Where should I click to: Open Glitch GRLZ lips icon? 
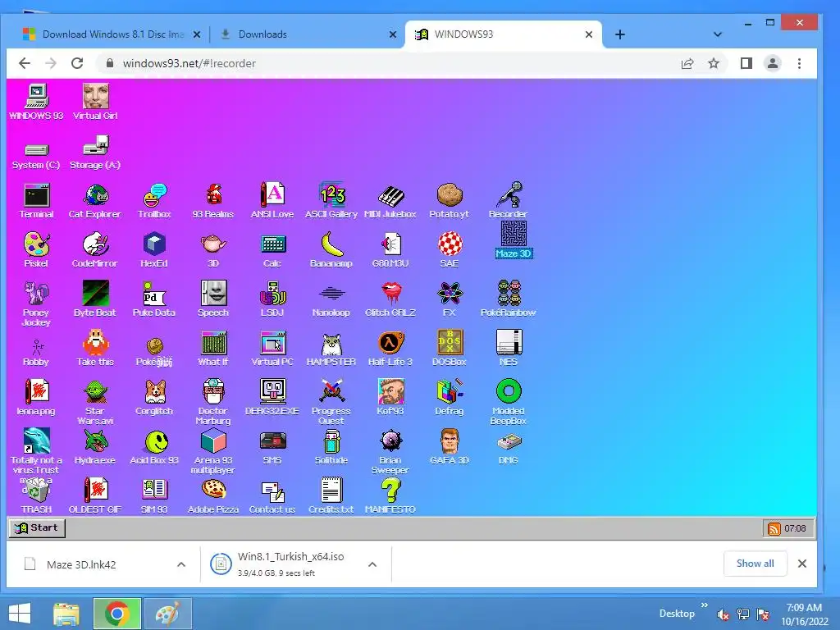[390, 299]
